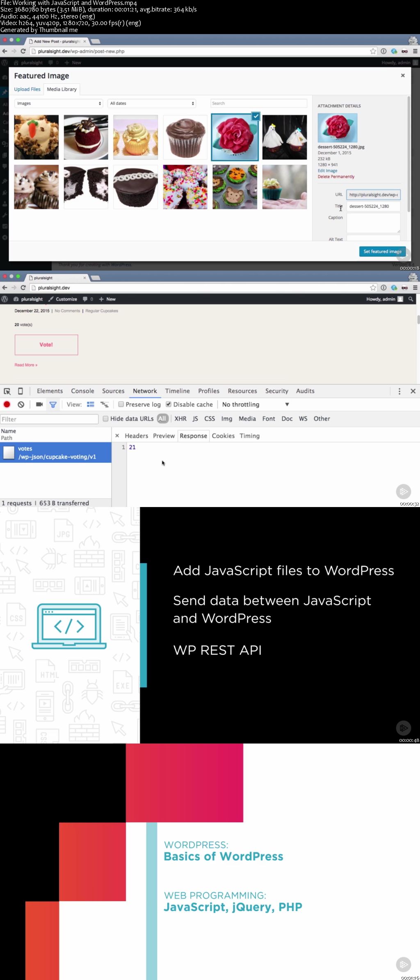Screen dimensions: 420x980
Task: Open the Headers tab for the votes request
Action: tap(137, 436)
